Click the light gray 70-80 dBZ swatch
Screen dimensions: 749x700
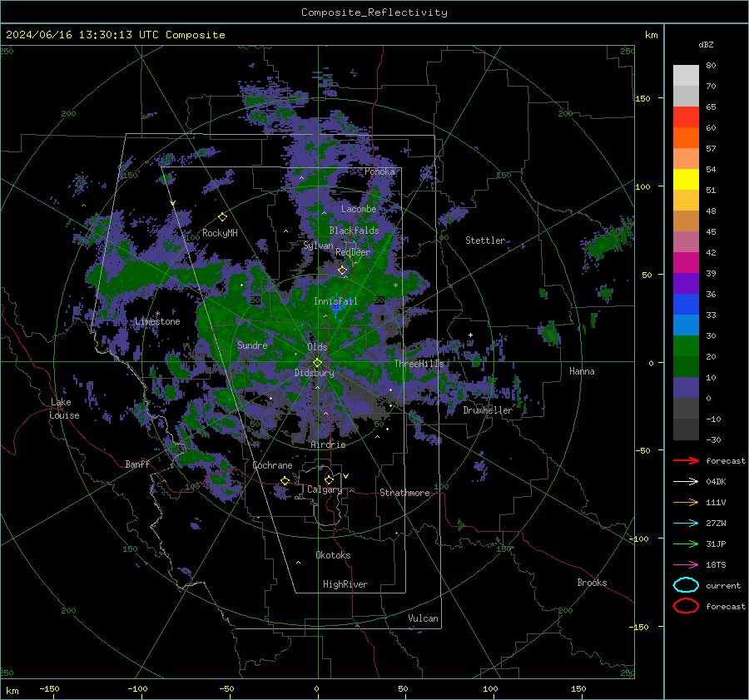coord(686,76)
